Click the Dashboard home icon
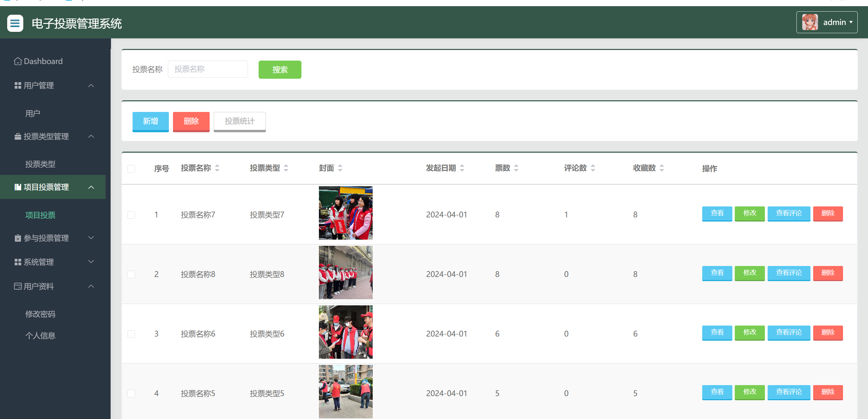 (x=18, y=61)
